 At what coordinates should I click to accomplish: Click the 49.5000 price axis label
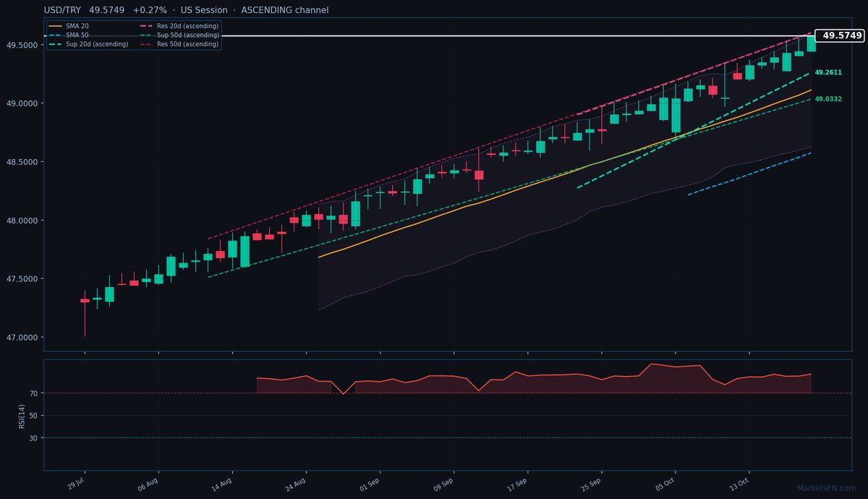click(x=22, y=45)
